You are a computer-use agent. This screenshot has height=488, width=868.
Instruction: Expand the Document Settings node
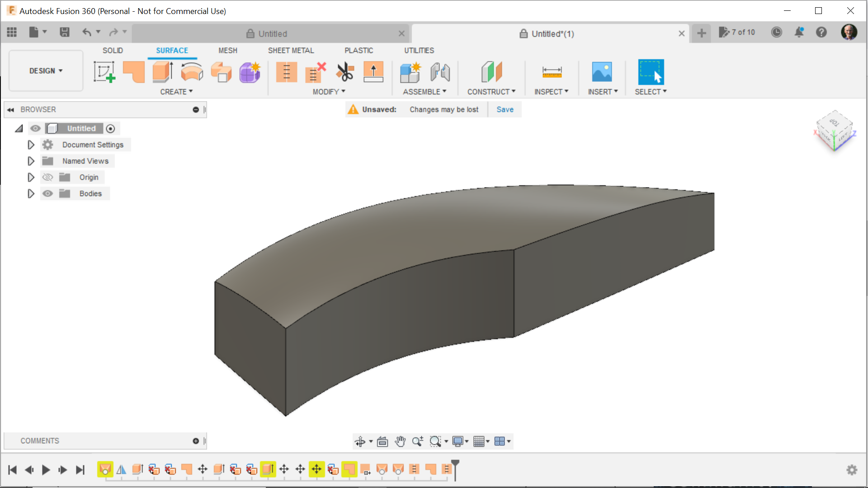pos(31,145)
